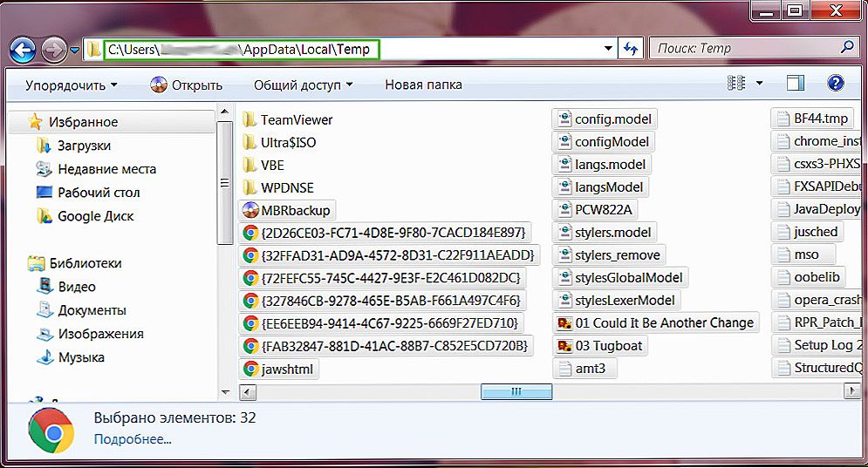Select the TeamViewer folder
The image size is (868, 468).
pos(288,119)
